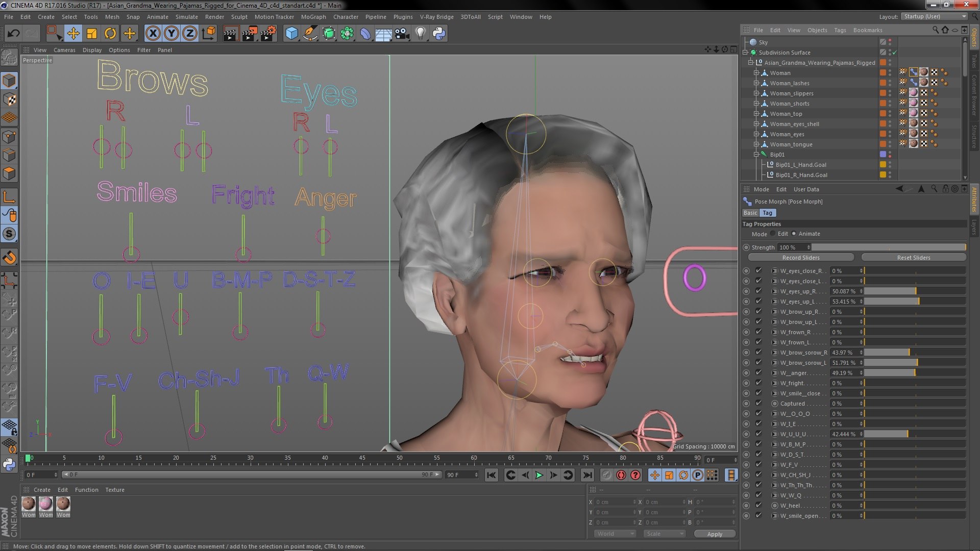
Task: Adjust the W_eyes_up_L slider
Action: 915,301
